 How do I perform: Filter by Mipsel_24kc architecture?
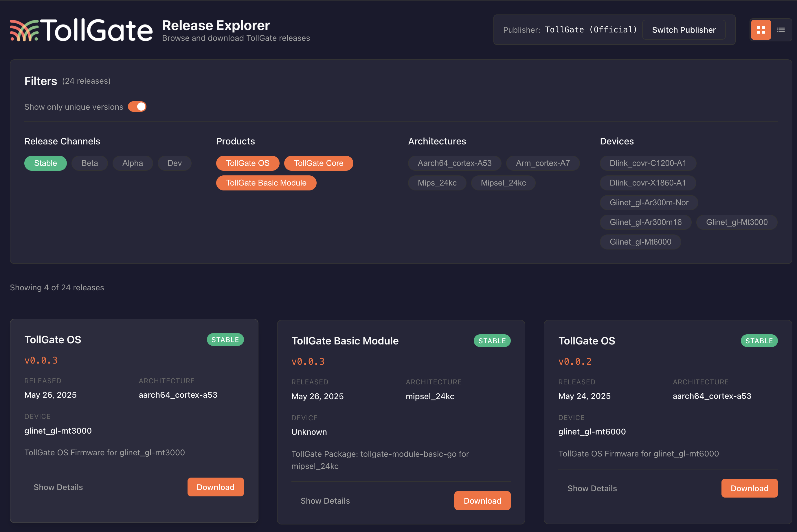coord(503,183)
